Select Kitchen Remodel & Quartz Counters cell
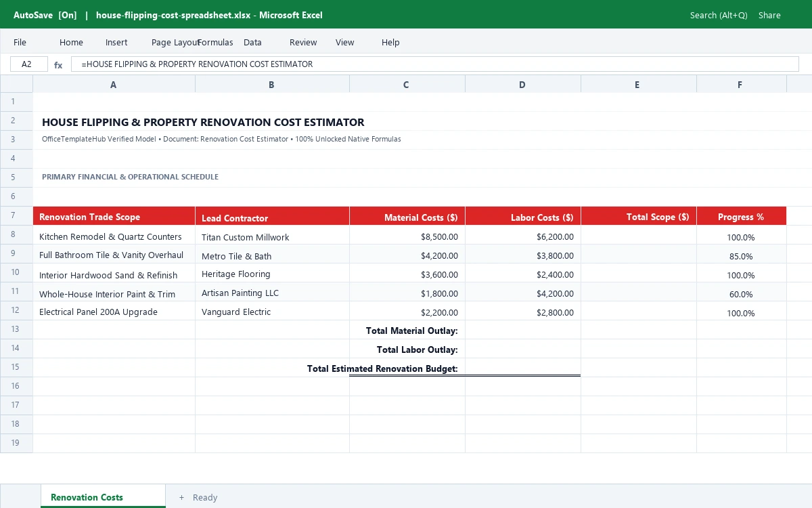 pos(114,235)
